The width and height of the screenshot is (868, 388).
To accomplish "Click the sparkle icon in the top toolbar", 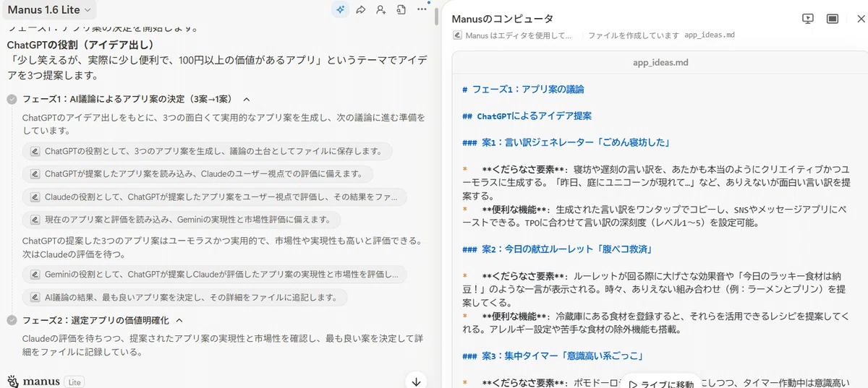I will 340,10.
